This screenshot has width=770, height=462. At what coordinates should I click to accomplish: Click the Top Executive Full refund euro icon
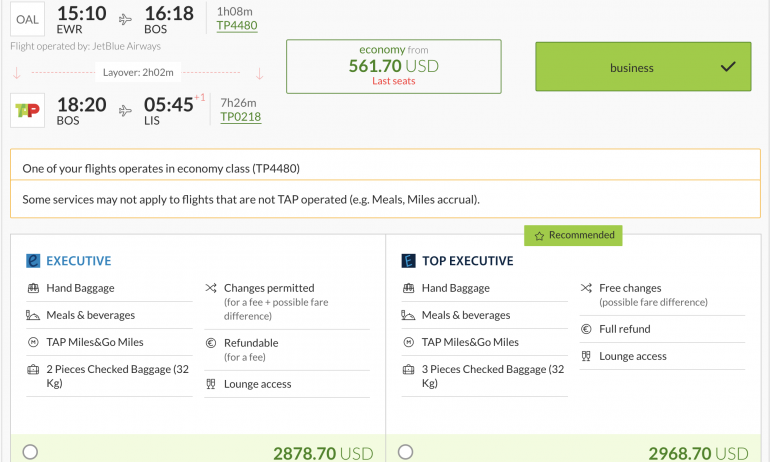(x=586, y=329)
